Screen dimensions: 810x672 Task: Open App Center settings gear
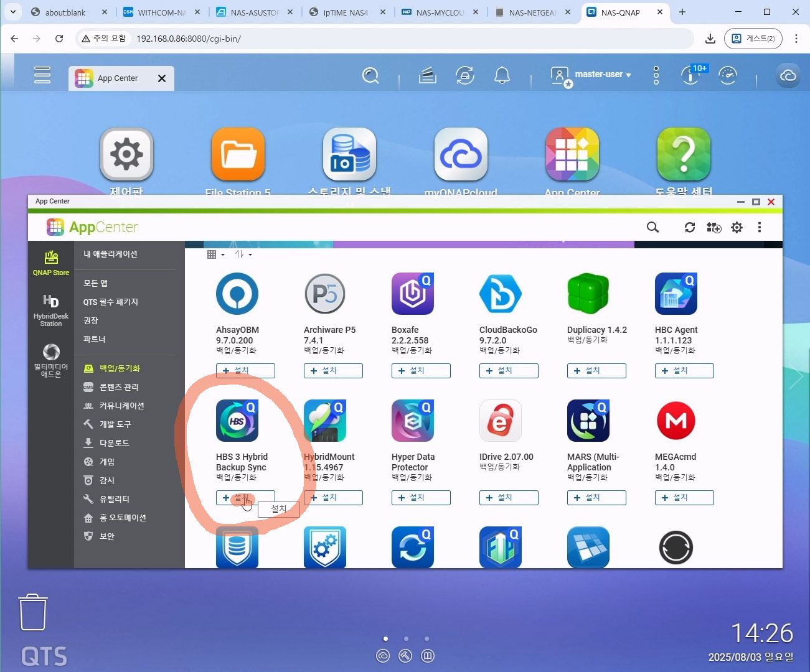(x=737, y=227)
